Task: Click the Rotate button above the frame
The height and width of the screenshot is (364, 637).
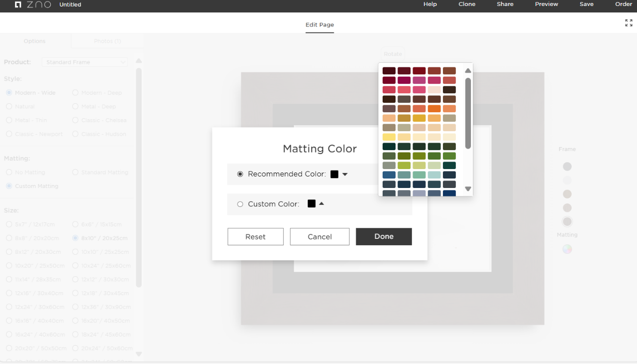Action: 393,54
